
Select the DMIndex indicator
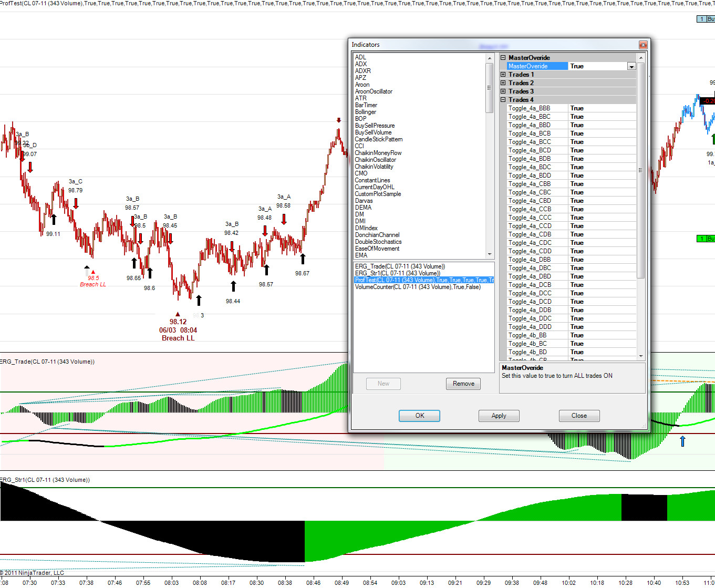pyautogui.click(x=366, y=228)
